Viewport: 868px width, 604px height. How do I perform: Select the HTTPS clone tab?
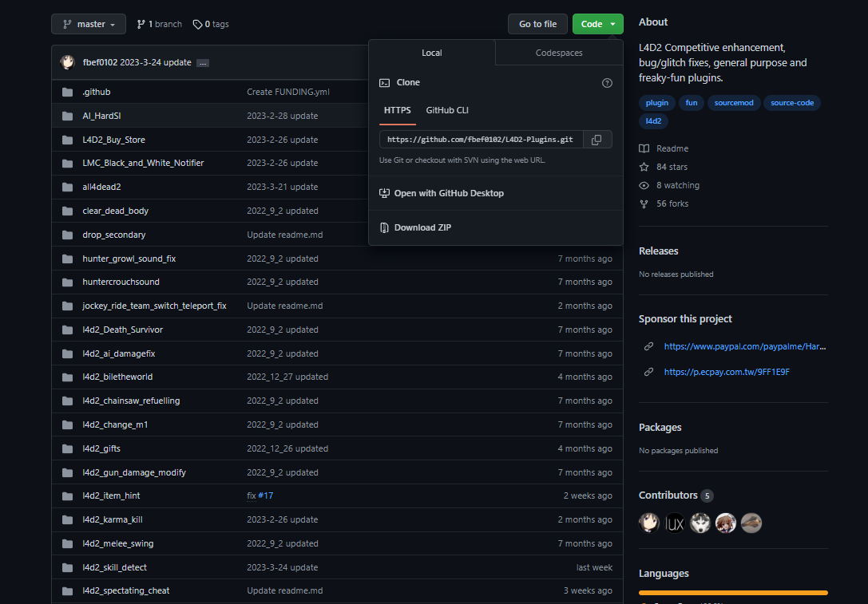[398, 110]
